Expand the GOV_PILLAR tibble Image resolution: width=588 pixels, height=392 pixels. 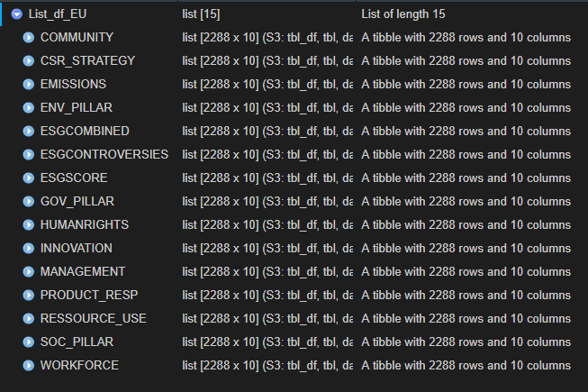pos(29,202)
